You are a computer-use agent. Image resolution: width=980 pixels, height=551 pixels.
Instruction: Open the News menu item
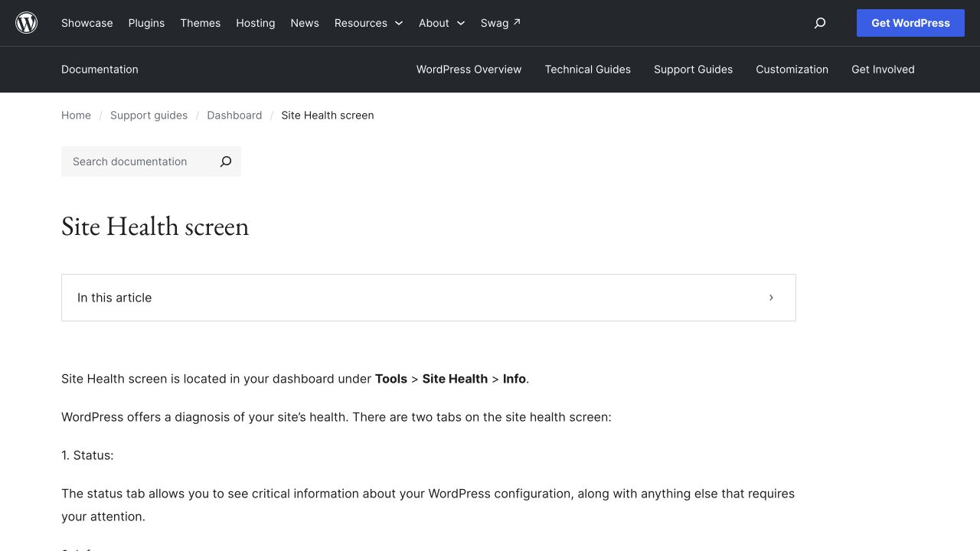point(305,23)
